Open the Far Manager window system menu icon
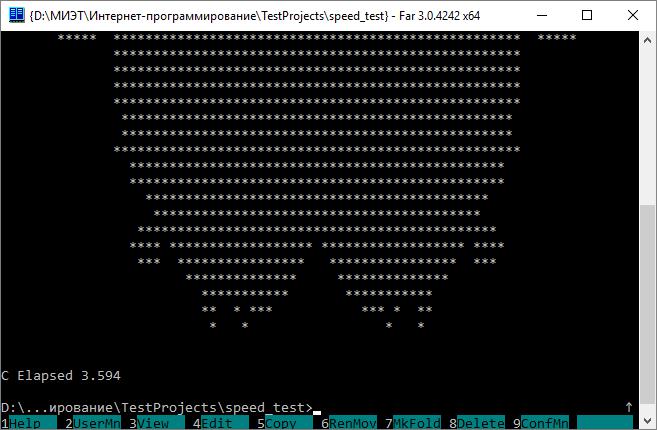Viewport: 657px width, 430px height. tap(16, 16)
